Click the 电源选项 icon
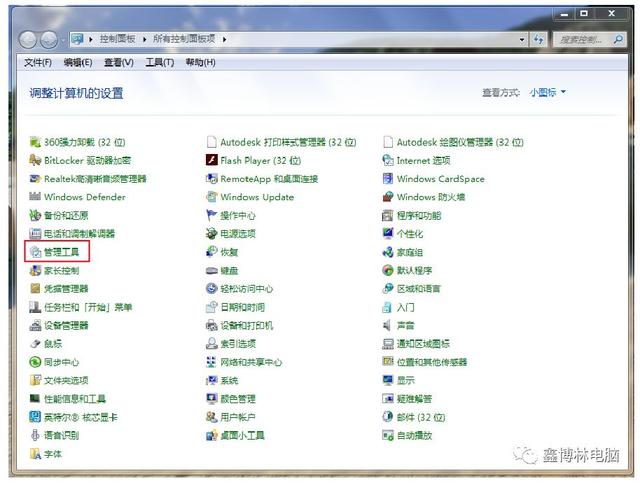The height and width of the screenshot is (483, 640). (x=211, y=234)
